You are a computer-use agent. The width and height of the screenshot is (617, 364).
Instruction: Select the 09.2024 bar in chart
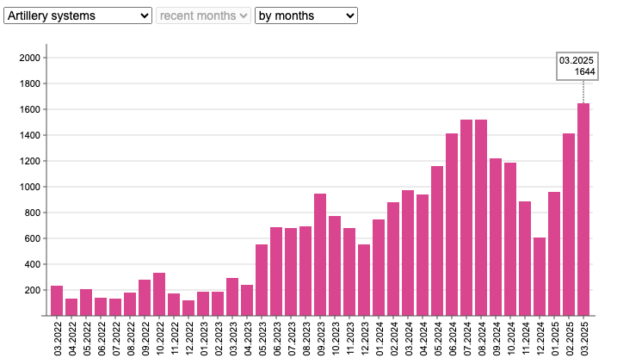[x=496, y=237]
